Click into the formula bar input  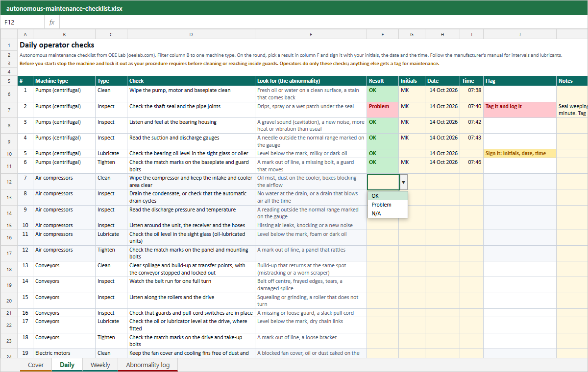click(322, 23)
